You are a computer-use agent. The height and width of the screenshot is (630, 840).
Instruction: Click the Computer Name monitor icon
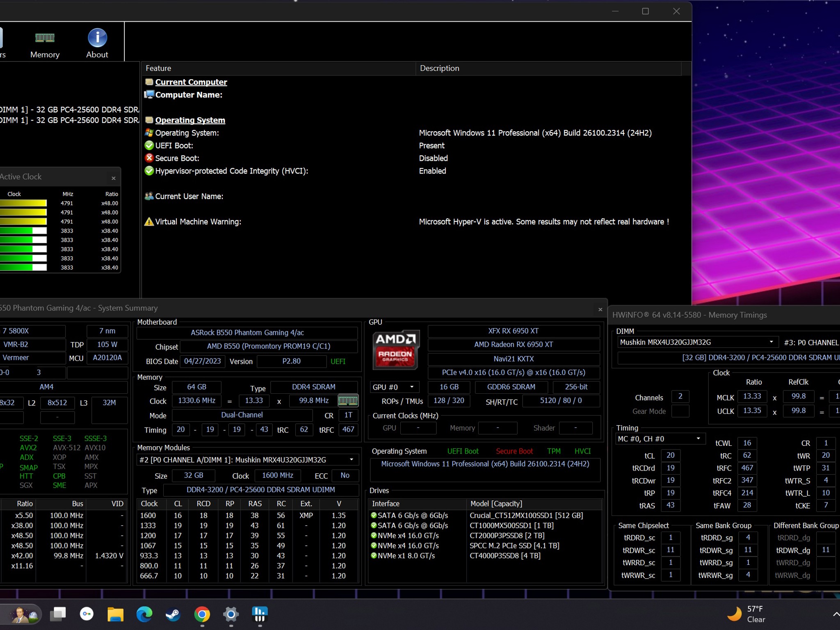149,95
